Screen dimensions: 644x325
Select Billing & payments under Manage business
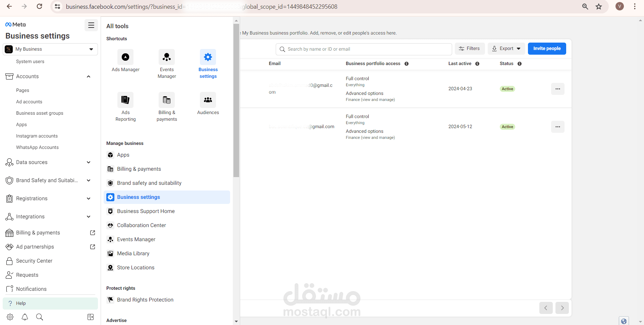pyautogui.click(x=167, y=169)
